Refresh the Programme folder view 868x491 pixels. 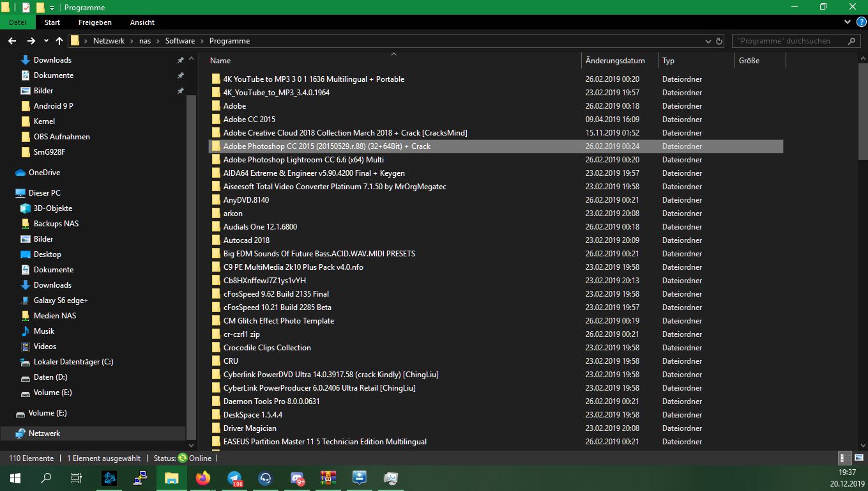(x=720, y=41)
